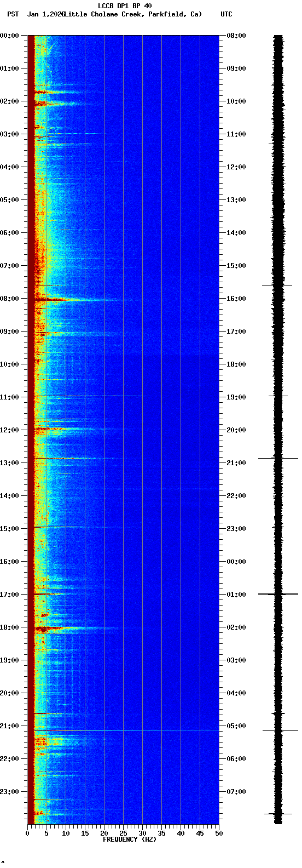Pick the 10:00 label on the UTC axis
Image resolution: width=302 pixels, height=868 pixels.
point(236,101)
